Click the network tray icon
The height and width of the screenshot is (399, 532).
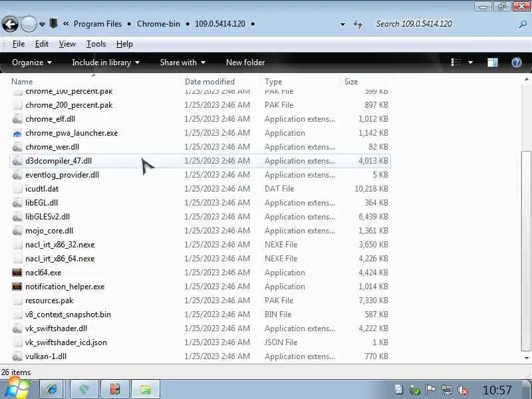[446, 390]
